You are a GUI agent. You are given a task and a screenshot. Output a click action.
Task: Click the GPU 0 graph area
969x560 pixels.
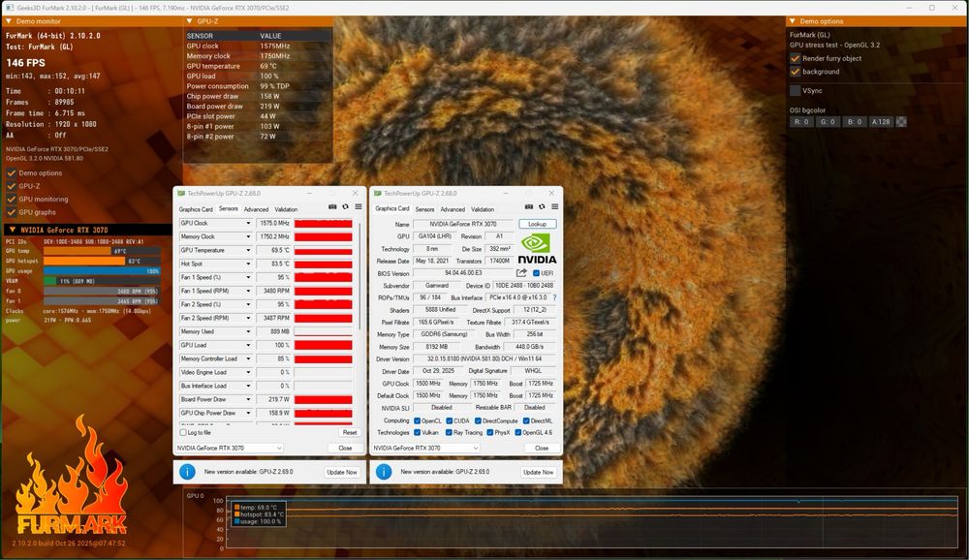(591, 521)
